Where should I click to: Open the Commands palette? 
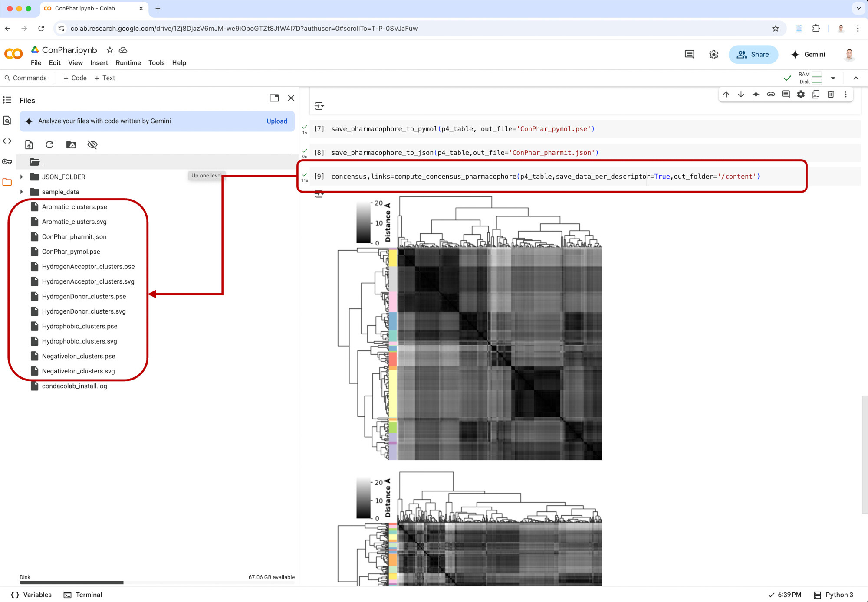tap(26, 78)
